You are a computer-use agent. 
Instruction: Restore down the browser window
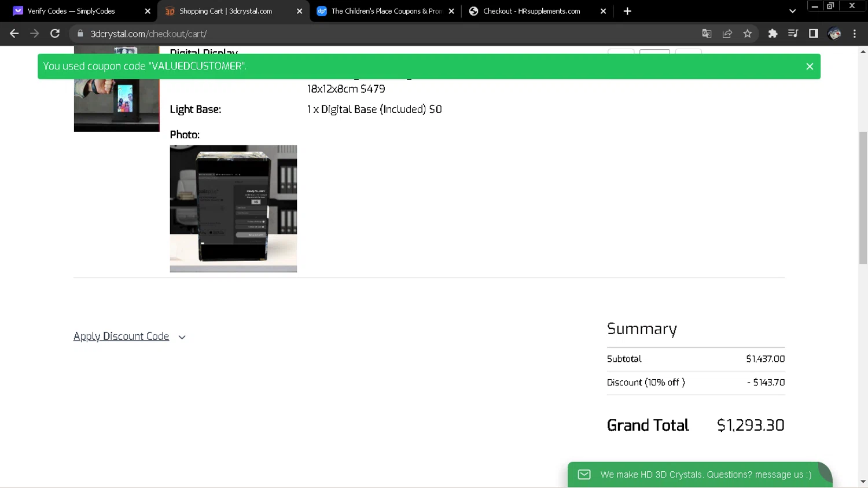[x=830, y=6]
